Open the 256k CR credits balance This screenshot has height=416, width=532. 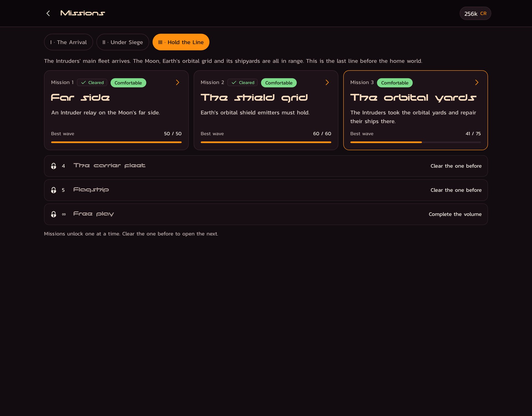pyautogui.click(x=475, y=13)
